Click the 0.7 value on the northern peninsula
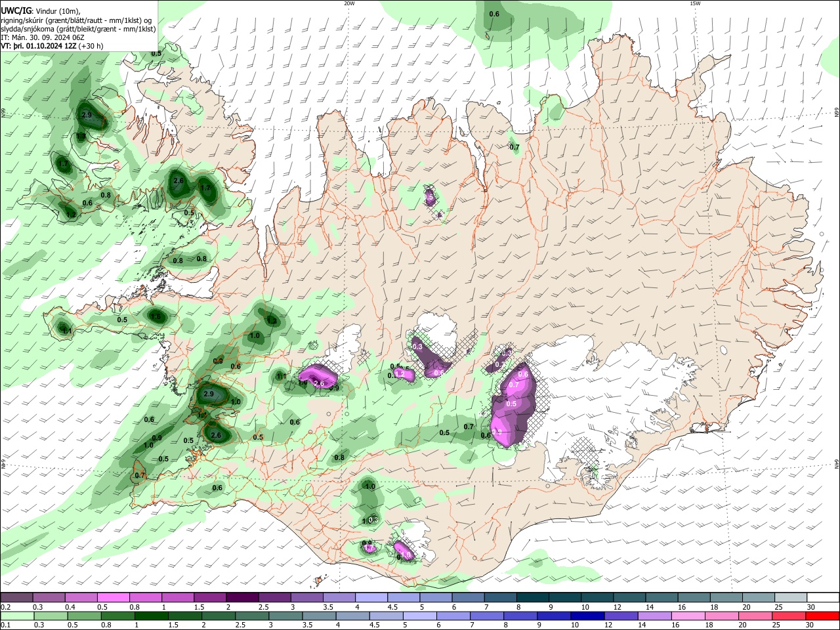Viewport: 840px width, 630px height. [514, 147]
